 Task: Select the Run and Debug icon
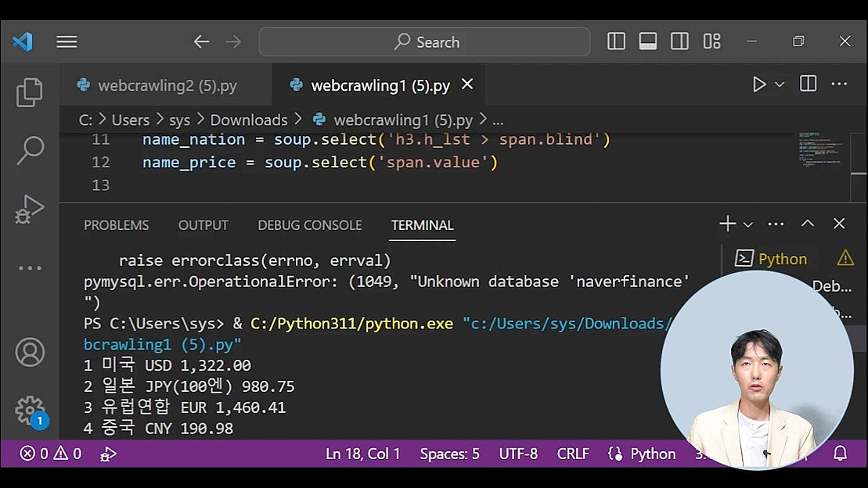click(29, 208)
